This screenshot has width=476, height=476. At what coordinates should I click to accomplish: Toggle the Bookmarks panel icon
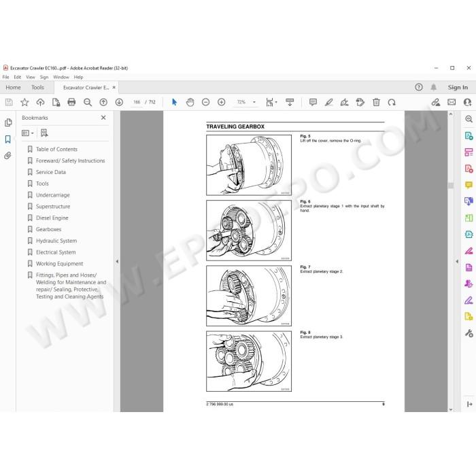tap(8, 139)
